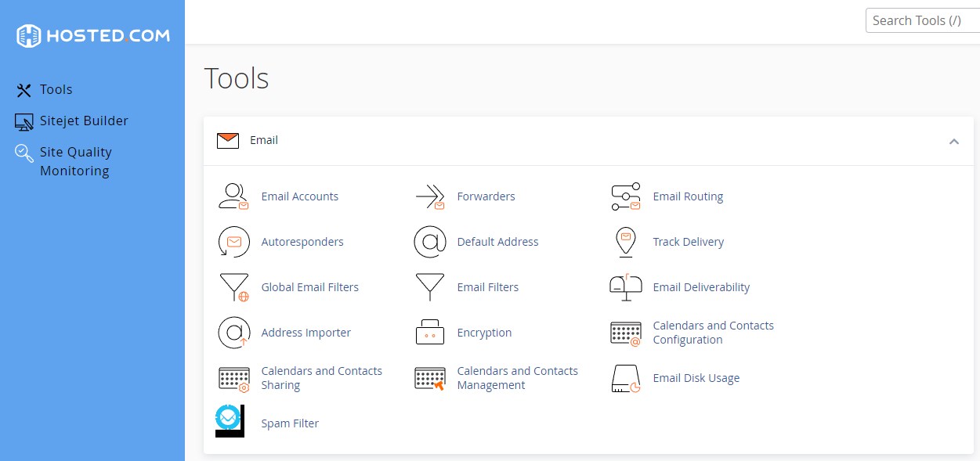Click the Forwarders arrow icon

pos(429,196)
